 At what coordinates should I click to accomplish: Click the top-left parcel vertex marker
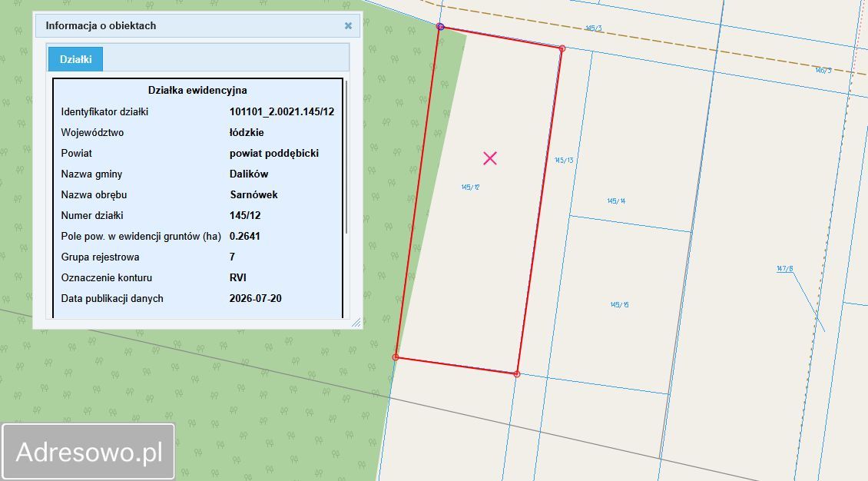(x=440, y=27)
